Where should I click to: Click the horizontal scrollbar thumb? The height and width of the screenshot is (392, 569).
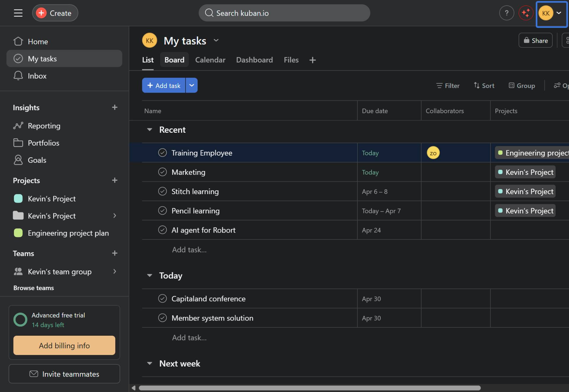click(310, 388)
